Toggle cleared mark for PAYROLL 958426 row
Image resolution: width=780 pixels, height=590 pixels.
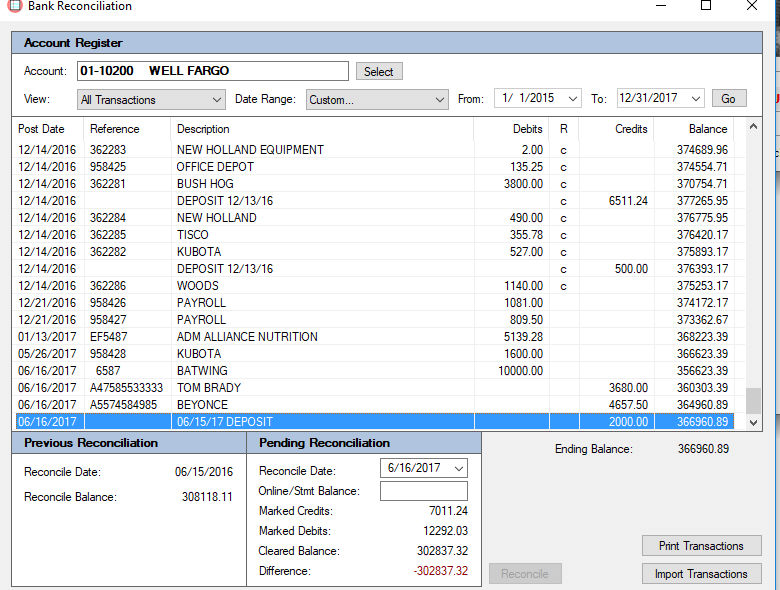tap(564, 303)
